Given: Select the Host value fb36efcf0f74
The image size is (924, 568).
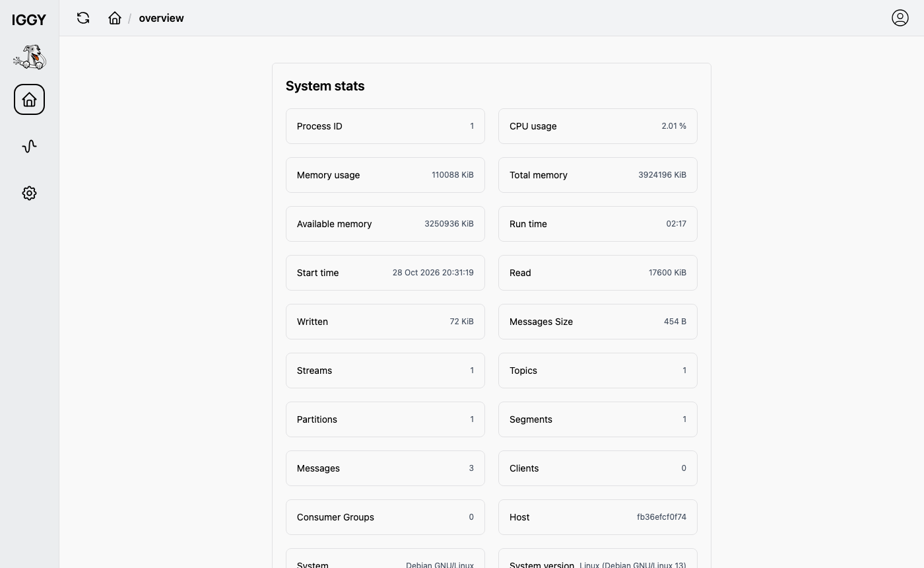Looking at the screenshot, I should pyautogui.click(x=661, y=517).
